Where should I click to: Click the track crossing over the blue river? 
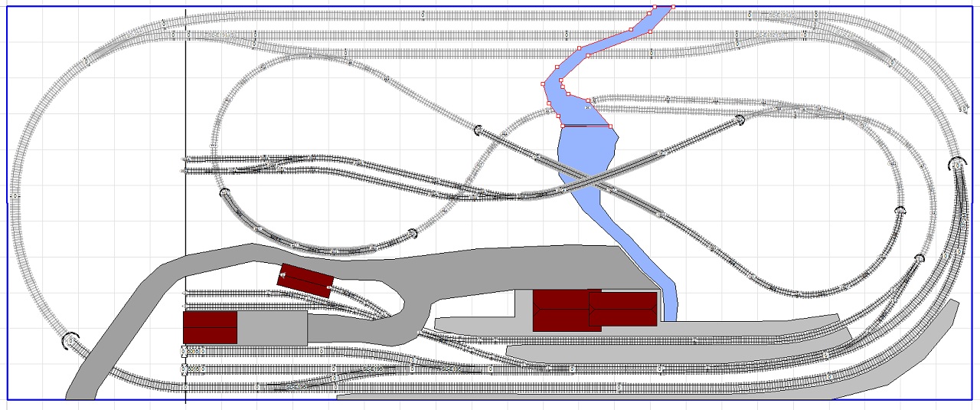click(x=588, y=182)
